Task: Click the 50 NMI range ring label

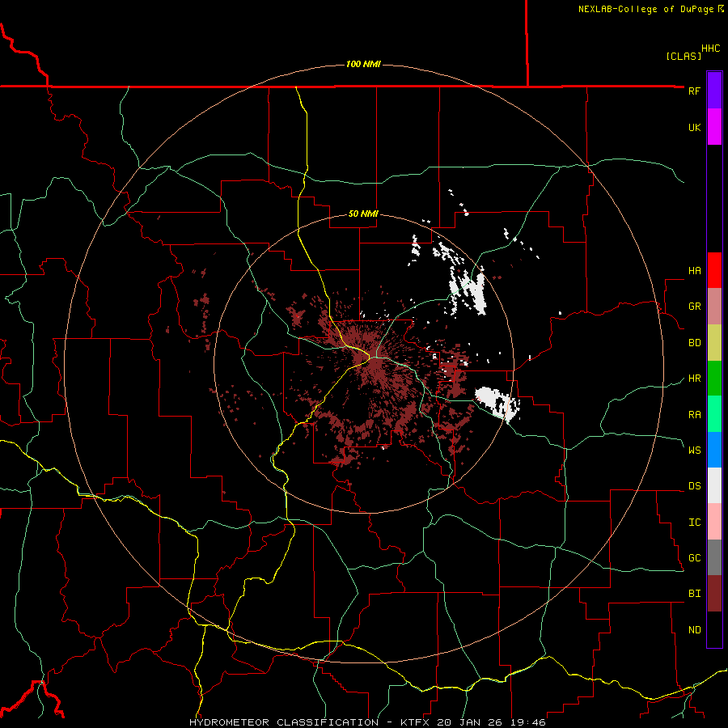Action: tap(363, 214)
